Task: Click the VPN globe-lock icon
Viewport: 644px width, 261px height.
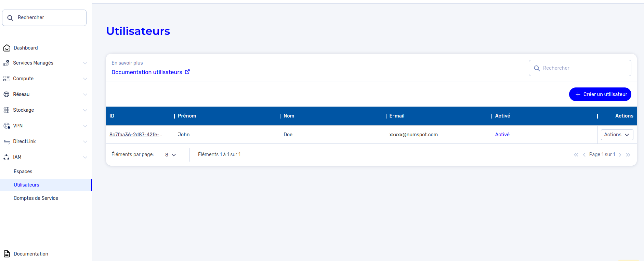Action: coord(6,126)
